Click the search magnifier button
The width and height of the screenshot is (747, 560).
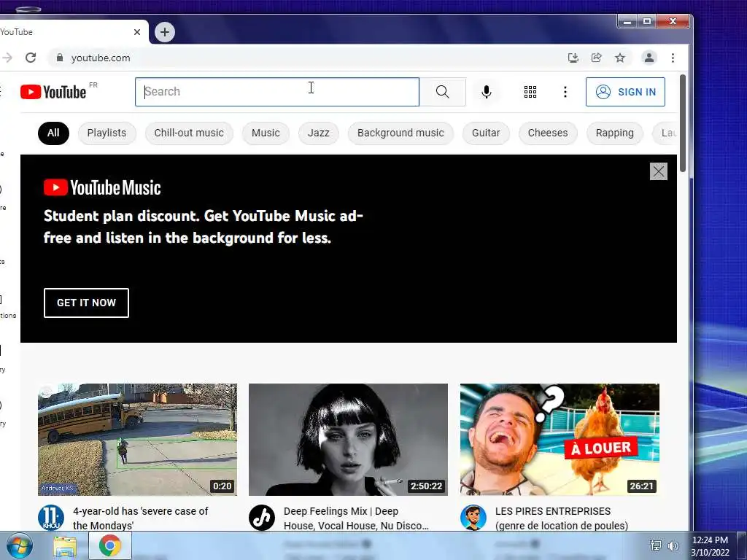coord(442,92)
